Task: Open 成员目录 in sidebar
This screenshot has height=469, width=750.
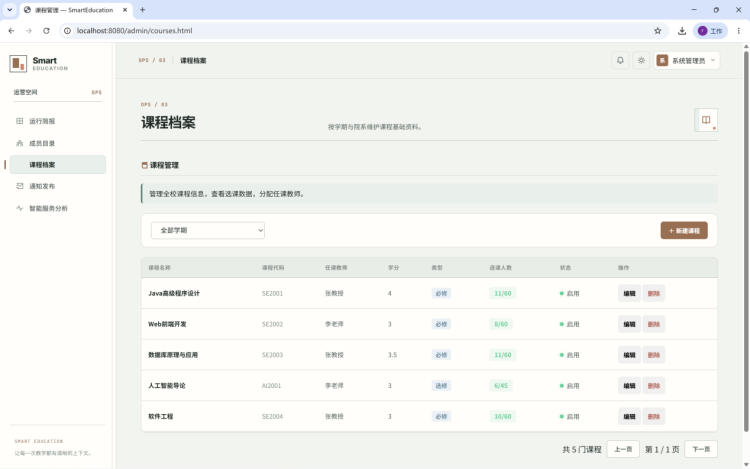Action: pos(57,143)
